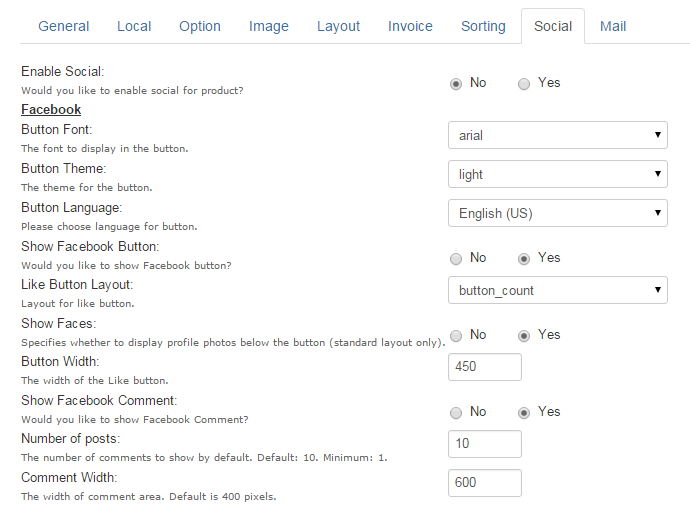This screenshot has width=690, height=505.
Task: Focus the Number of posts field
Action: pos(485,444)
